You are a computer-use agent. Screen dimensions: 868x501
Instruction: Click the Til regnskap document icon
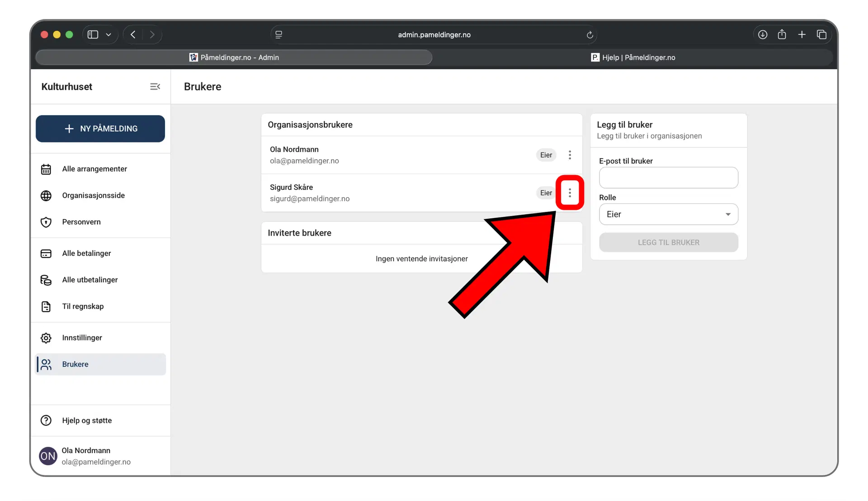pyautogui.click(x=46, y=307)
